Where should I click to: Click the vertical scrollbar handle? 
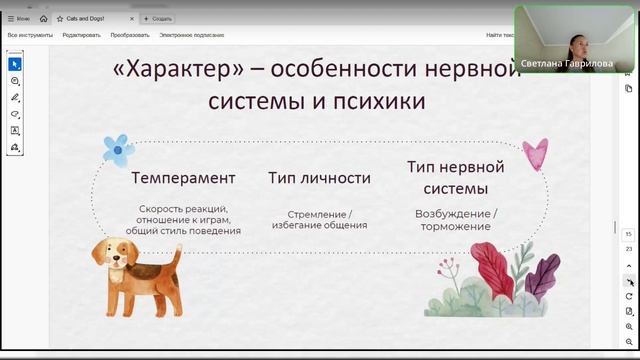pyautogui.click(x=615, y=227)
